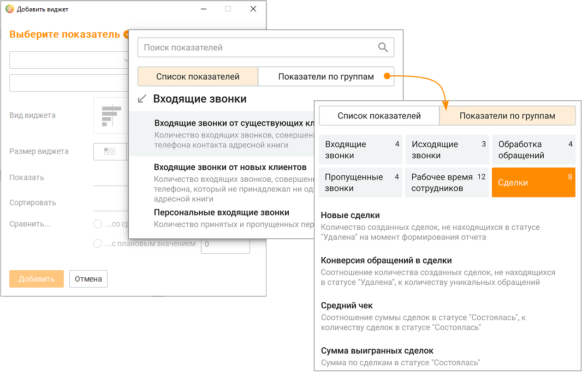Switch to Показатели по группам tab in search popup
588x376 pixels.
click(326, 76)
